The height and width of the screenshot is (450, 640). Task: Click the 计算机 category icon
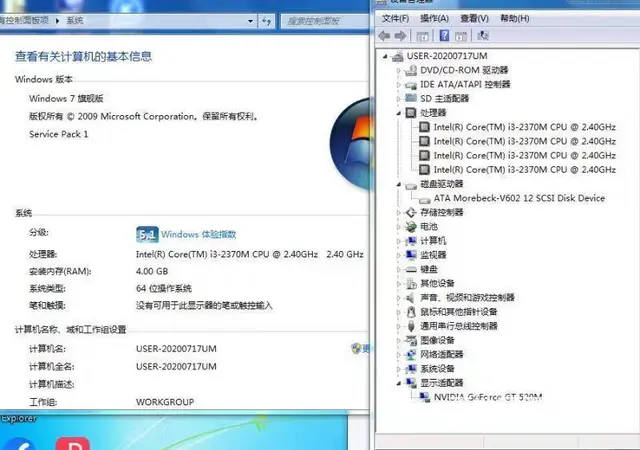(x=411, y=241)
